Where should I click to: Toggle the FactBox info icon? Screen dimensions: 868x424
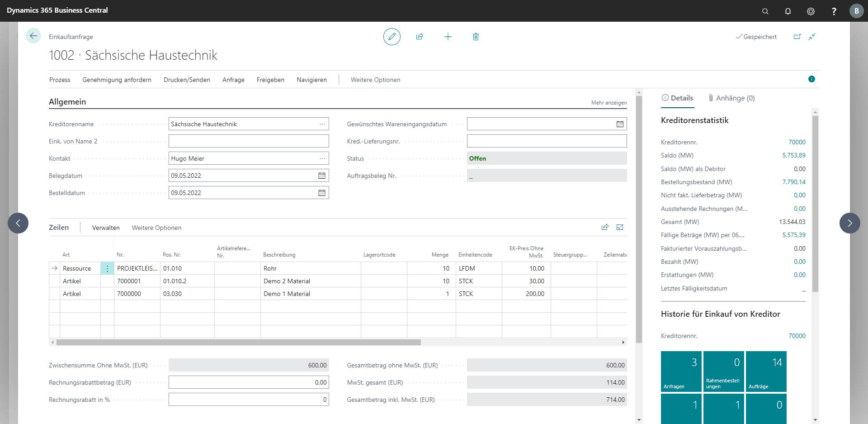pyautogui.click(x=811, y=79)
